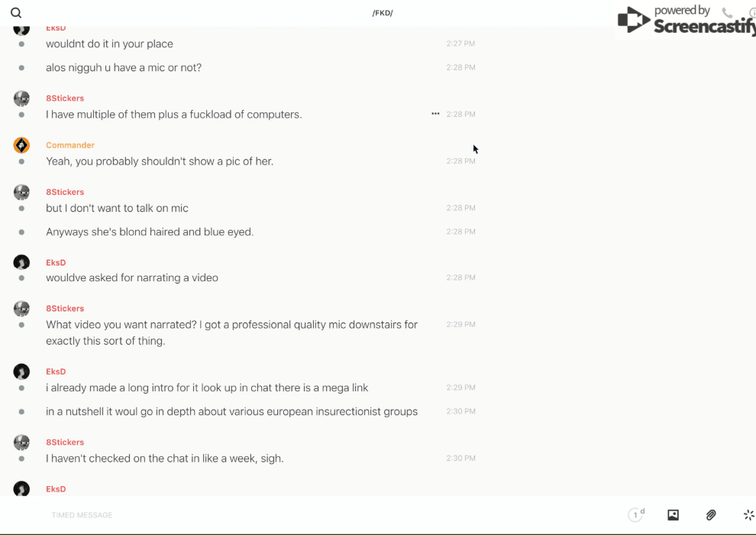Click the 2:29 PM timestamp of 8Stickers
The width and height of the screenshot is (756, 535).
point(460,325)
